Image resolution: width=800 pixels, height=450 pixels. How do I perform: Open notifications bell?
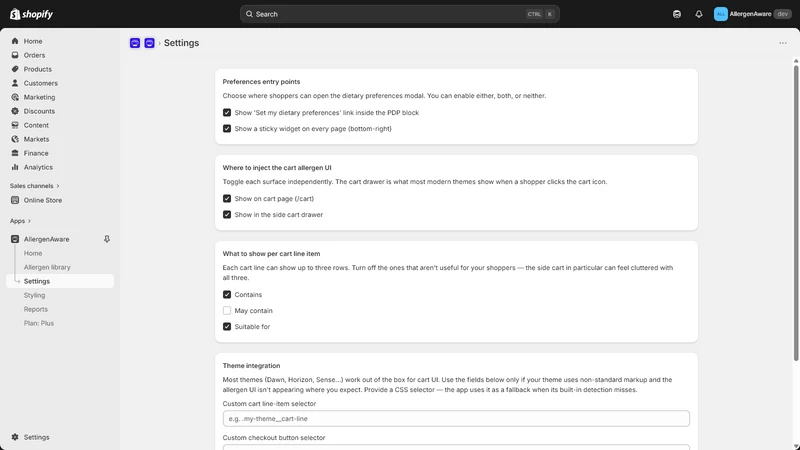pyautogui.click(x=698, y=14)
